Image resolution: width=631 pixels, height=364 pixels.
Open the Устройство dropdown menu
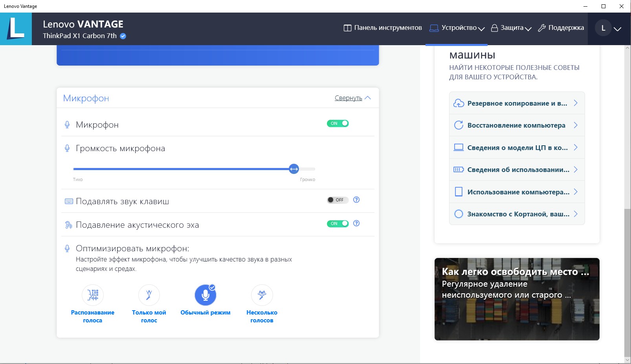457,28
